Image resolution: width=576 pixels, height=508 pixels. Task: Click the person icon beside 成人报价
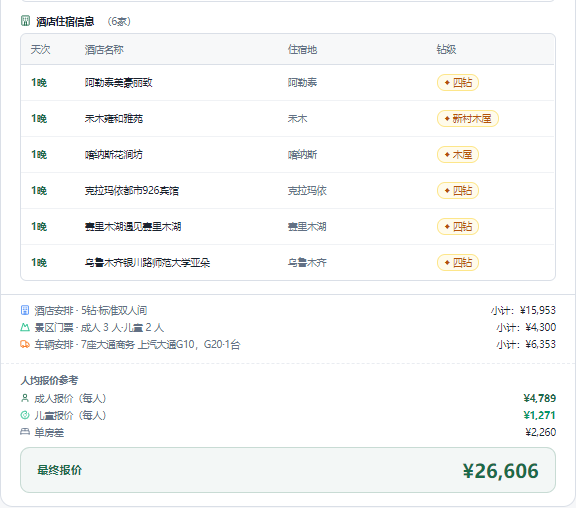pos(25,398)
